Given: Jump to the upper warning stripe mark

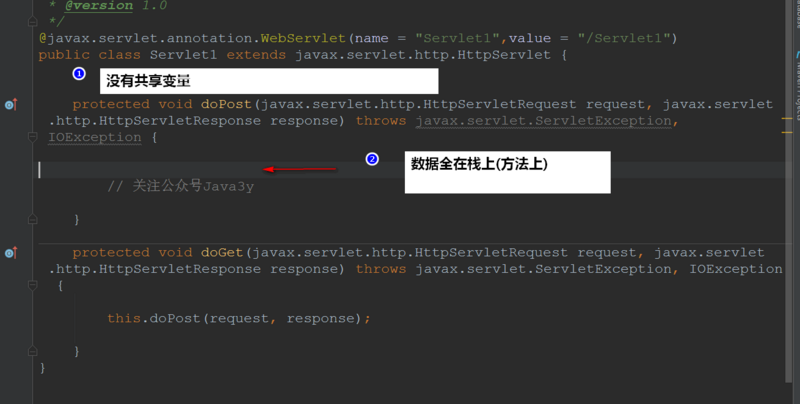Looking at the screenshot, I should tap(787, 118).
